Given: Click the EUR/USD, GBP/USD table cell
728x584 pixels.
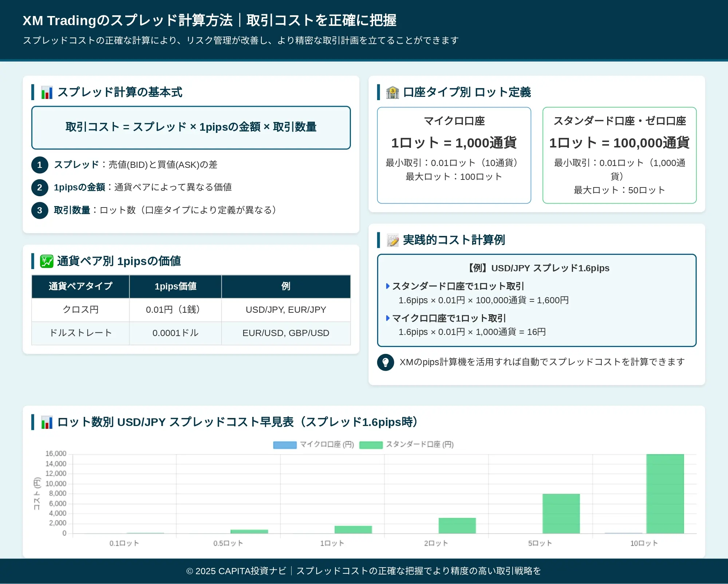Looking at the screenshot, I should 286,333.
